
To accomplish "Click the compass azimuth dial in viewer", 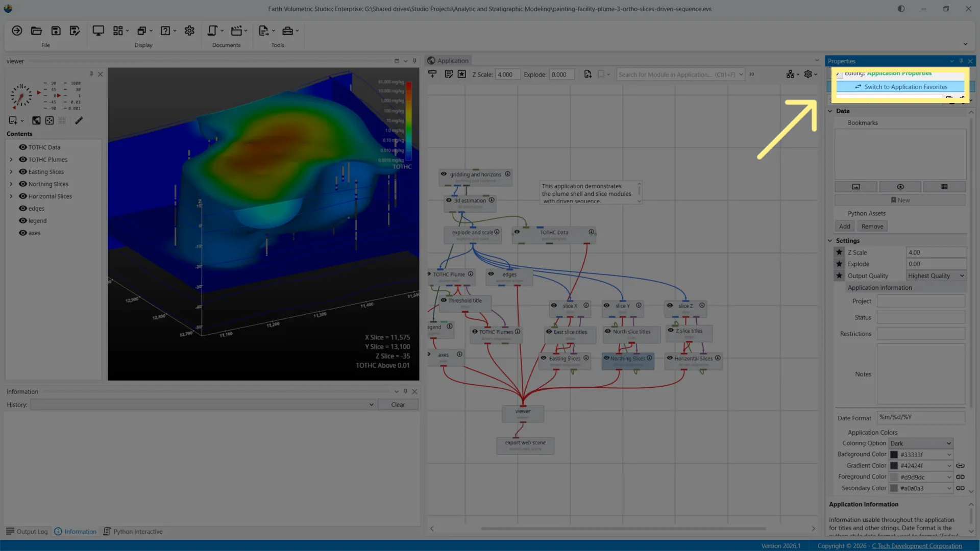I will tap(21, 95).
